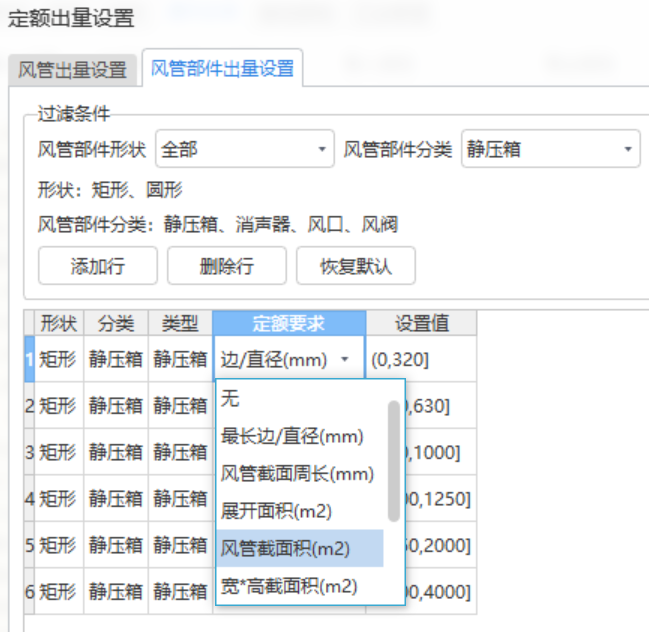Screen dimensions: 649x632
Task: Click the 添加行 button
Action: 97,266
